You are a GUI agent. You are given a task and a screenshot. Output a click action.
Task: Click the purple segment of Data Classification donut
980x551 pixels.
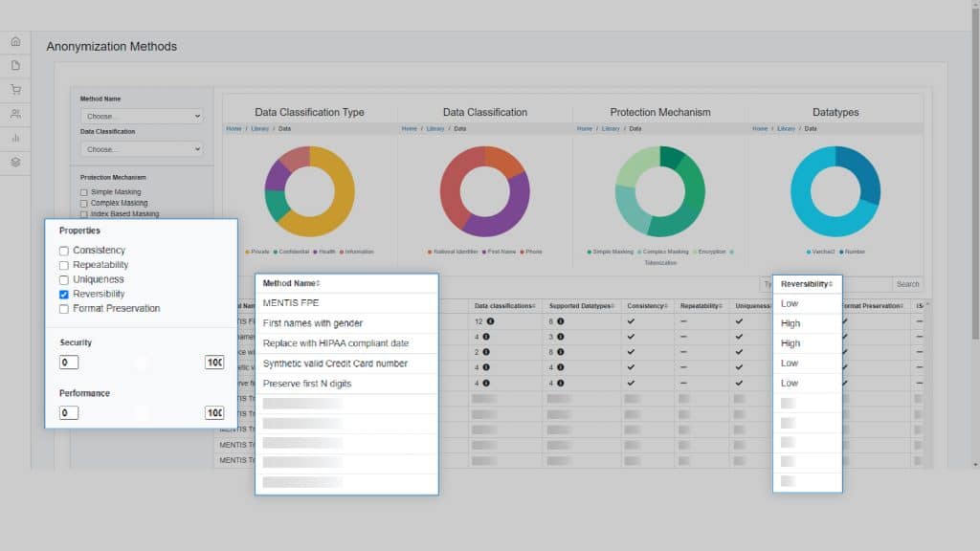505,218
